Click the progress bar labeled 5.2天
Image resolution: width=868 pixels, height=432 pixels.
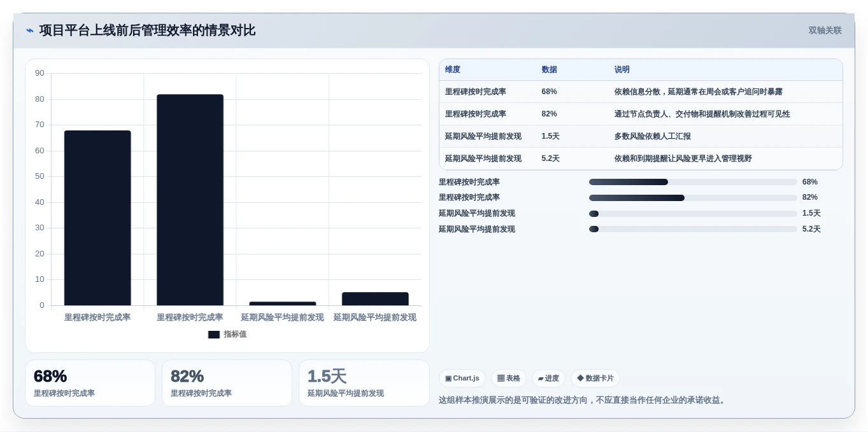click(x=693, y=229)
